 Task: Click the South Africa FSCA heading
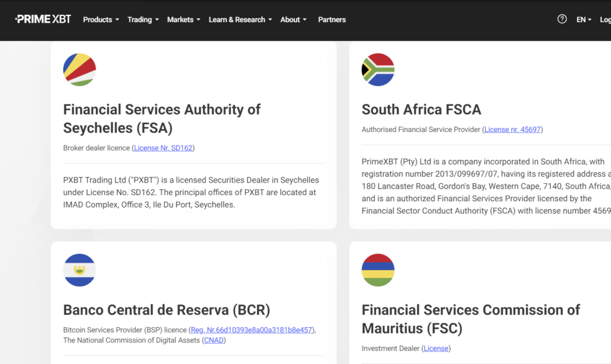point(421,110)
